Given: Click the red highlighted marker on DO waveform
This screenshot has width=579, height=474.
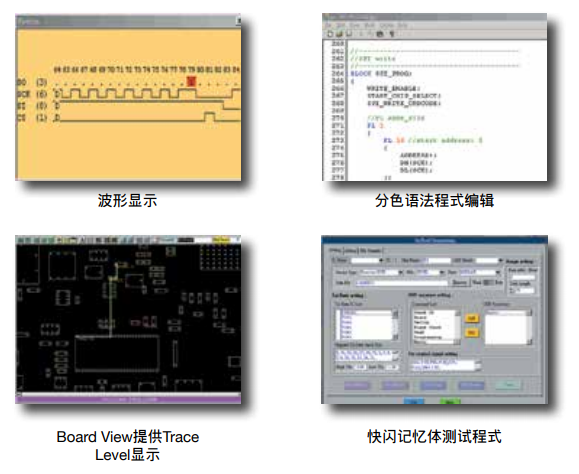Looking at the screenshot, I should point(191,81).
